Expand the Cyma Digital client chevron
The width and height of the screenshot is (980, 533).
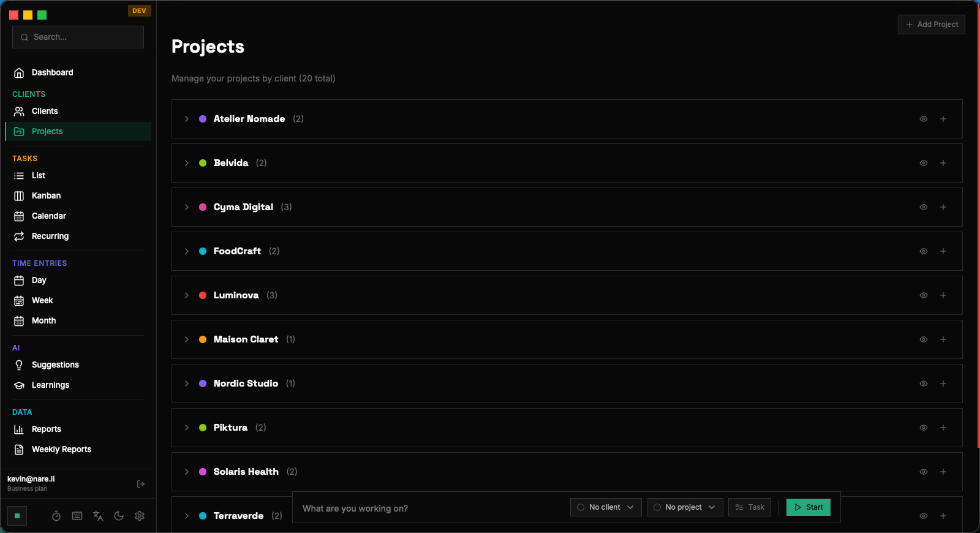pyautogui.click(x=187, y=207)
